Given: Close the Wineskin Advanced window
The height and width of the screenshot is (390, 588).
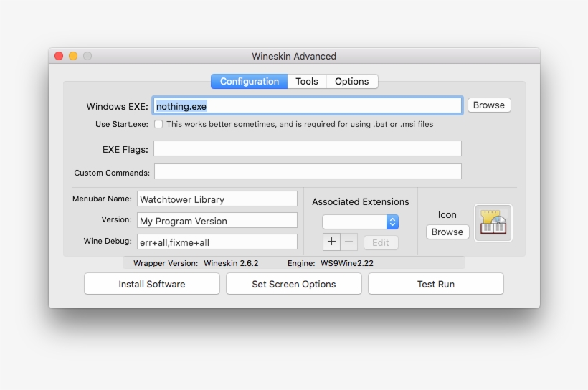Looking at the screenshot, I should point(59,56).
